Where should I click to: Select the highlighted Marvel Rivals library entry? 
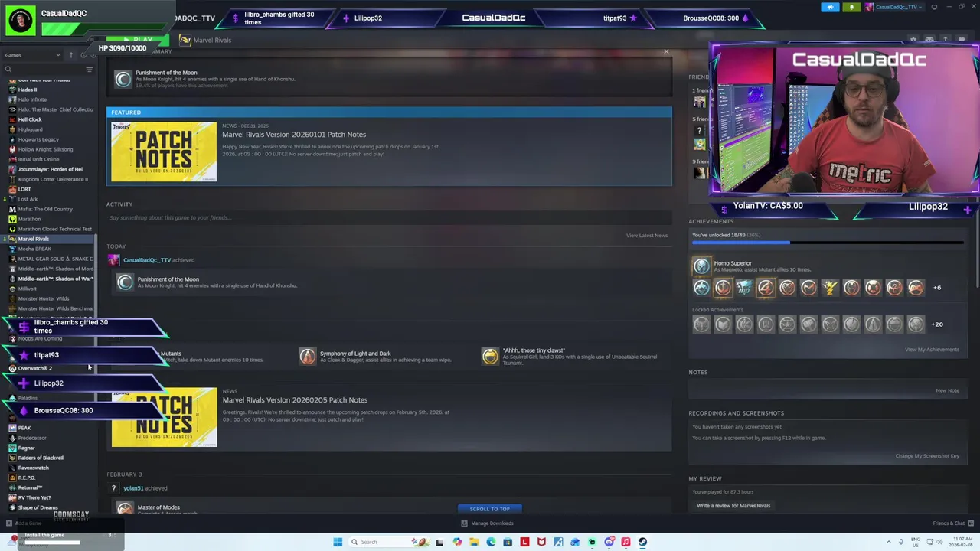(x=33, y=239)
